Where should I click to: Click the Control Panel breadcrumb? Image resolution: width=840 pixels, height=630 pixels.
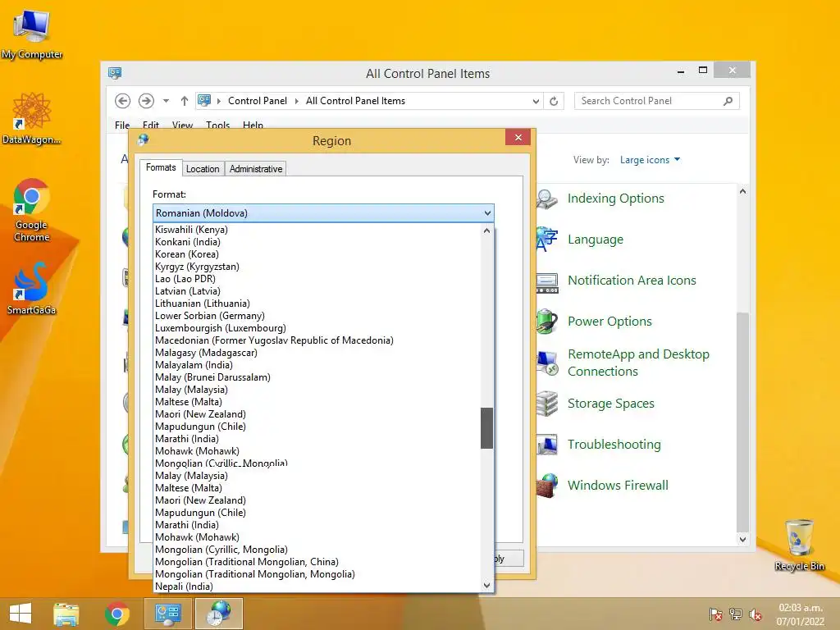coord(257,101)
